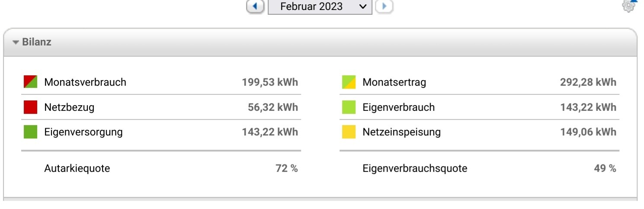Click the green Eigenversorgung swatch
The height and width of the screenshot is (209, 644).
pos(30,132)
